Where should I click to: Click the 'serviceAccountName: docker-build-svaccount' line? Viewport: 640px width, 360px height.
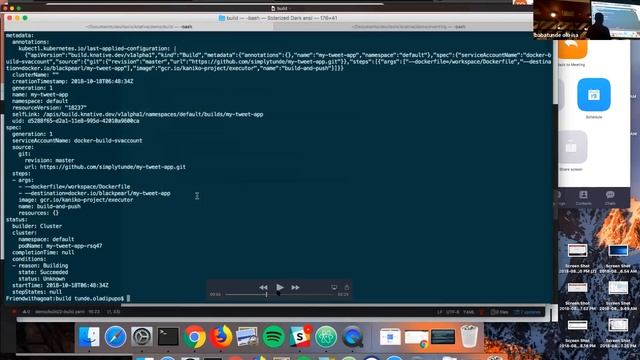pyautogui.click(x=77, y=140)
